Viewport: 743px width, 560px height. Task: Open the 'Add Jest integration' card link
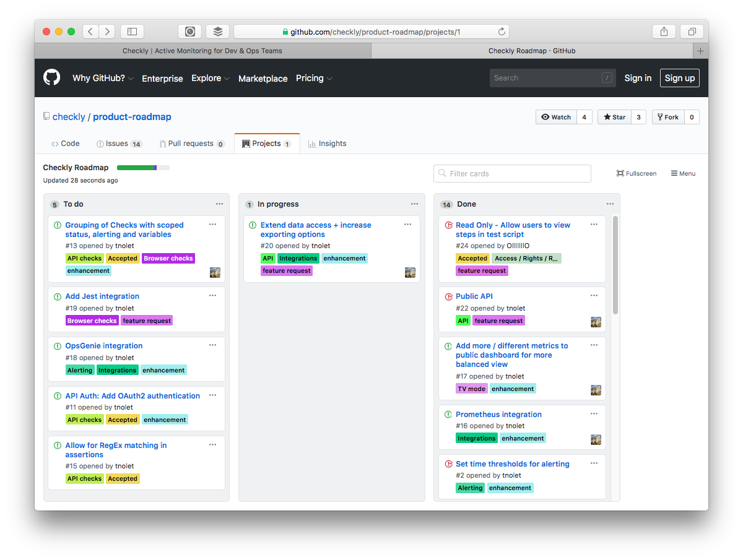pyautogui.click(x=102, y=296)
